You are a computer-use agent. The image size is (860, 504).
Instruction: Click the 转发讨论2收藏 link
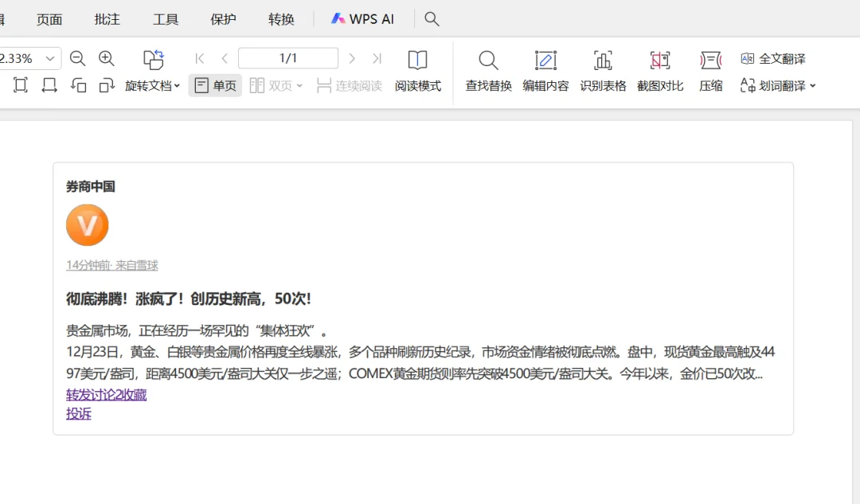click(x=107, y=395)
